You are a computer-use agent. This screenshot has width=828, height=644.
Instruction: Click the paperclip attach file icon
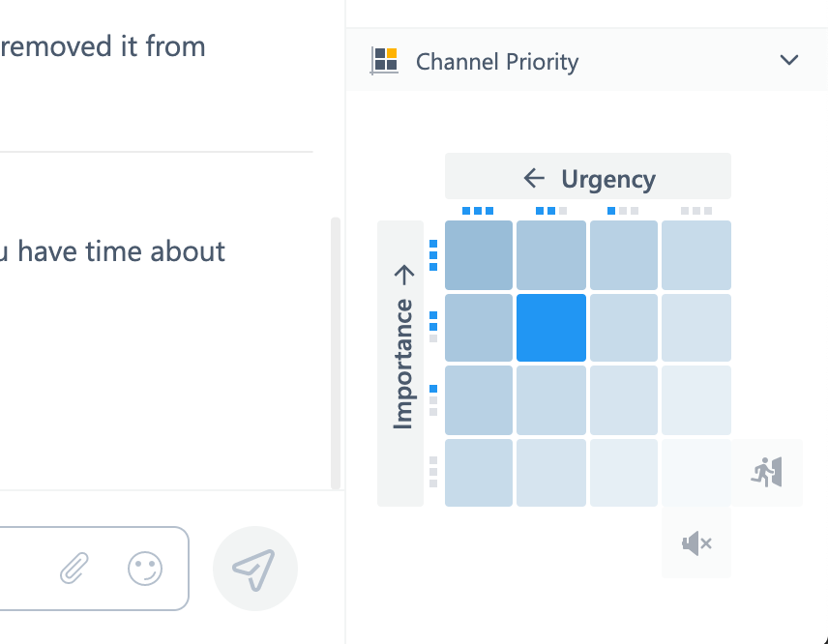[x=74, y=569]
